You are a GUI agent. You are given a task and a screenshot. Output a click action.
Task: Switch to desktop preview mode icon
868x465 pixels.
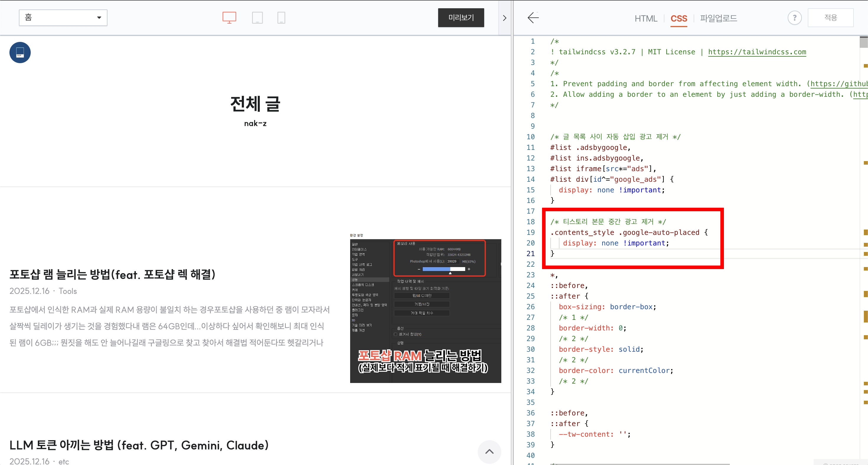(229, 17)
